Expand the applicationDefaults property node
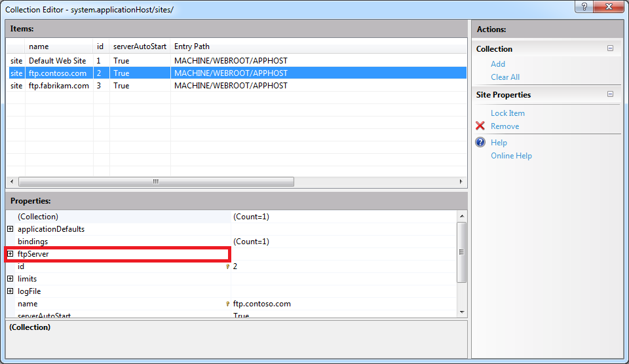629x364 pixels. [10, 229]
